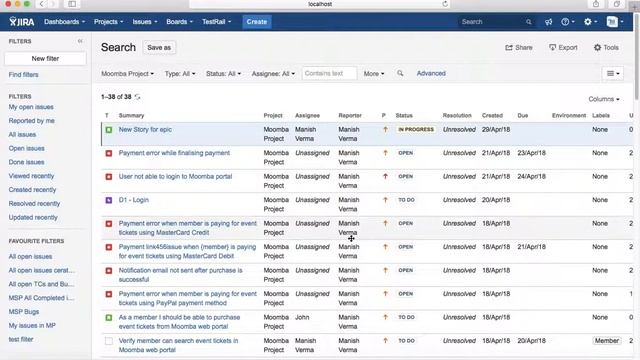Focus the top navigation Search box

(x=496, y=22)
